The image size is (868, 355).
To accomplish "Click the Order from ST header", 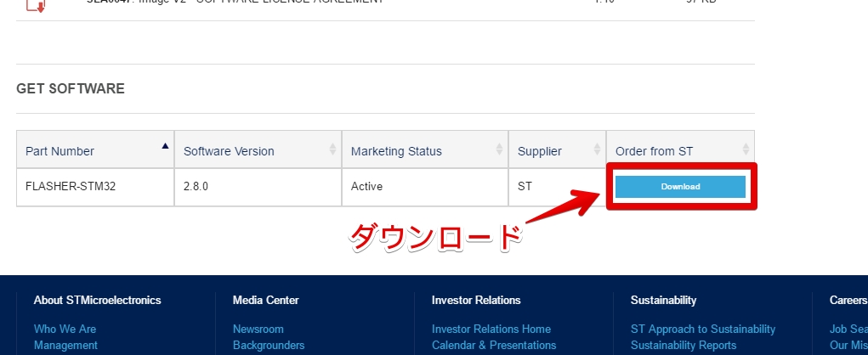I will pyautogui.click(x=680, y=149).
